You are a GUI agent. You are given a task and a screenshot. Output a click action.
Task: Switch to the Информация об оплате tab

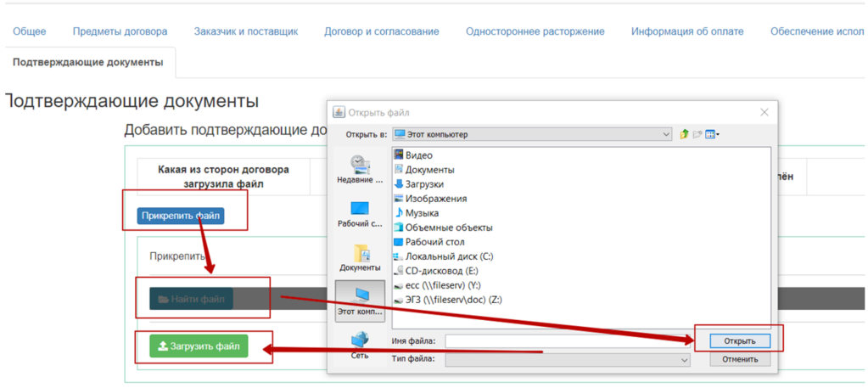(x=686, y=31)
